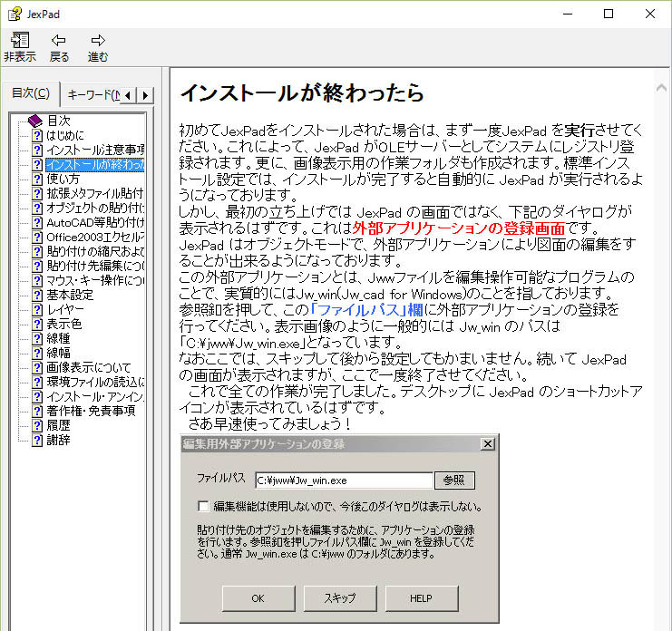
Task: Click the left tab-scroll arrow
Action: point(128,95)
